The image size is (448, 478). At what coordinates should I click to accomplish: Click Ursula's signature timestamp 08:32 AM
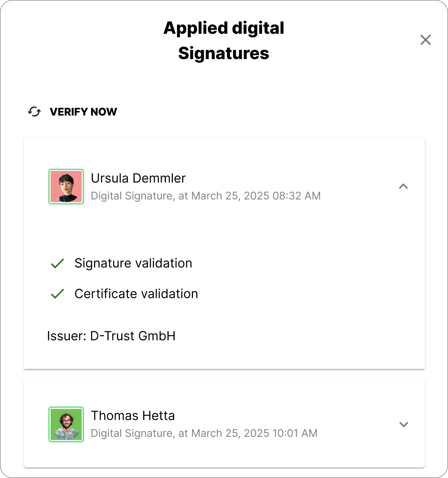pyautogui.click(x=297, y=196)
